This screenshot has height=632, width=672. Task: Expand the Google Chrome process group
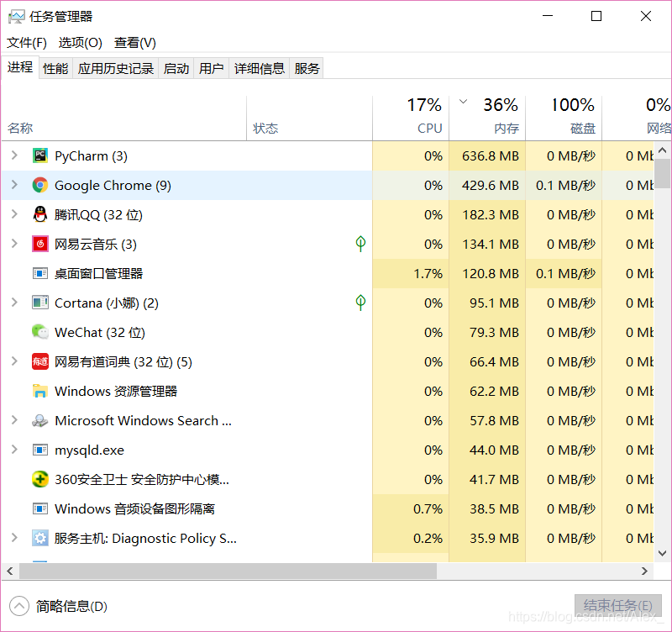[x=15, y=185]
